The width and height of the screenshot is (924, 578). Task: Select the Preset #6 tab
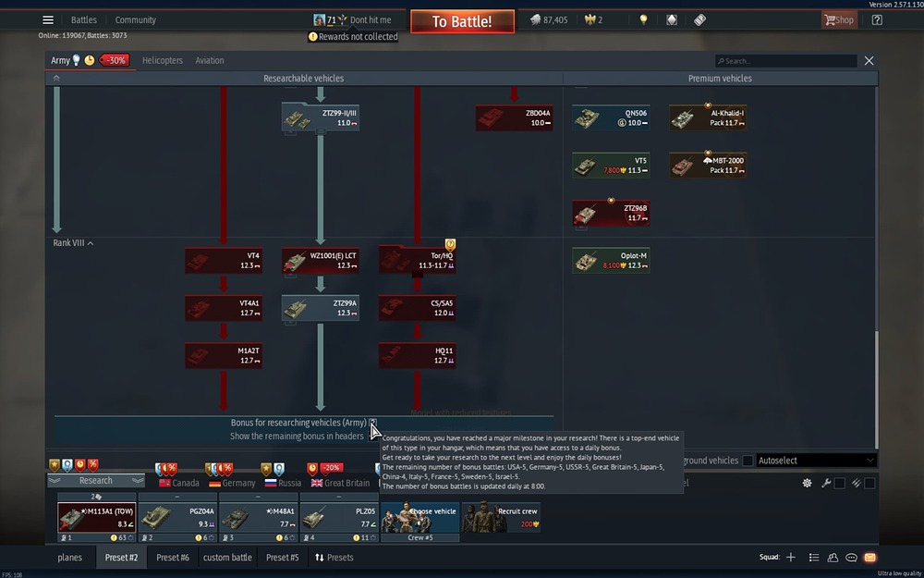[x=173, y=558]
